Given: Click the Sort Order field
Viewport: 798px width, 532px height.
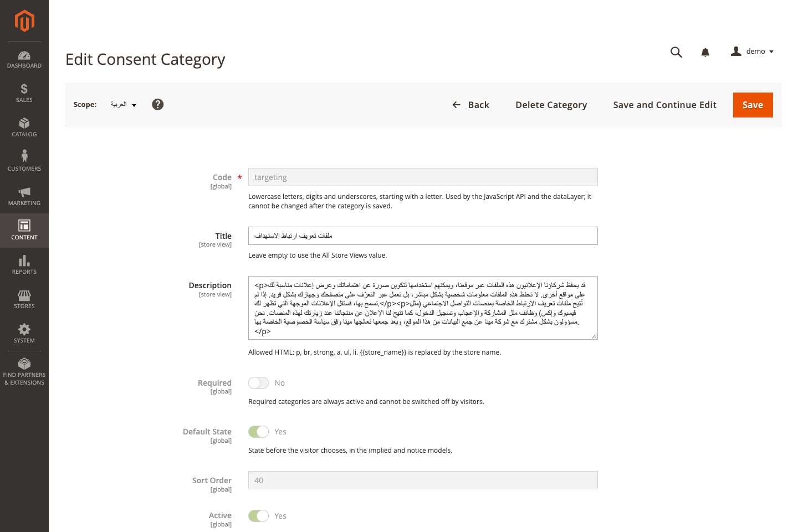Looking at the screenshot, I should click(423, 480).
